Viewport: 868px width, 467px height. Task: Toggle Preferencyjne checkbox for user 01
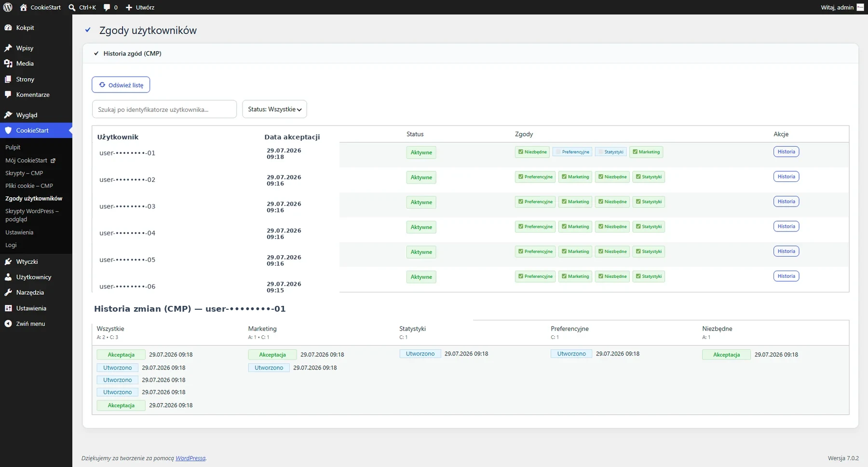point(557,152)
